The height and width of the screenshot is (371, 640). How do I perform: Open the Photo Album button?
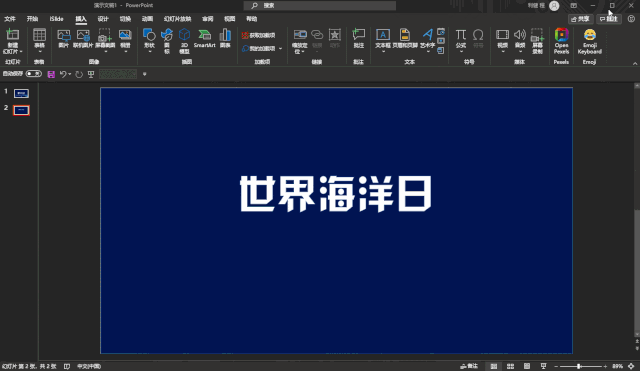click(x=125, y=41)
